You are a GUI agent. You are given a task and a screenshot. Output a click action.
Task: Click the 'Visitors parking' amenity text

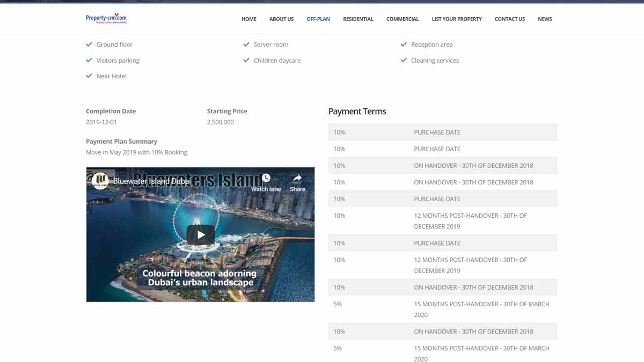click(x=118, y=61)
